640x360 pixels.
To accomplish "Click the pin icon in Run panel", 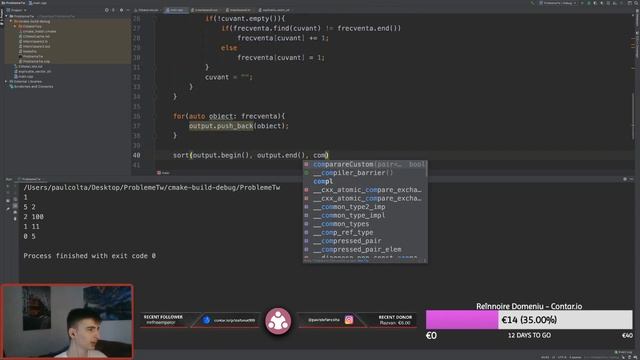I will click(x=8, y=209).
